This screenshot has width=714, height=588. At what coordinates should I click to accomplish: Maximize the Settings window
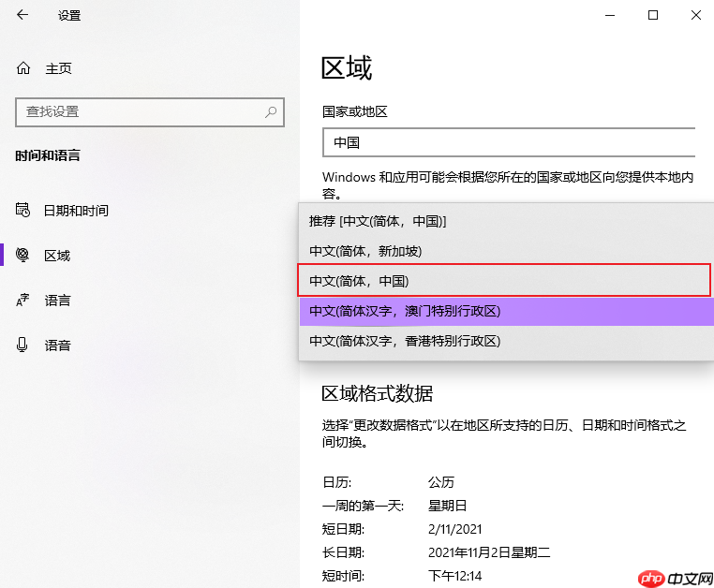click(653, 15)
